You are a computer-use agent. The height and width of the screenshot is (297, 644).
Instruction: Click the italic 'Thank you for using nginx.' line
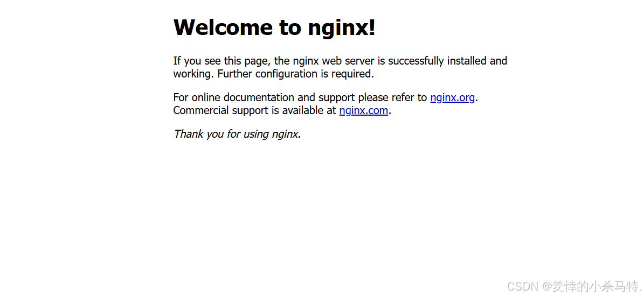237,134
